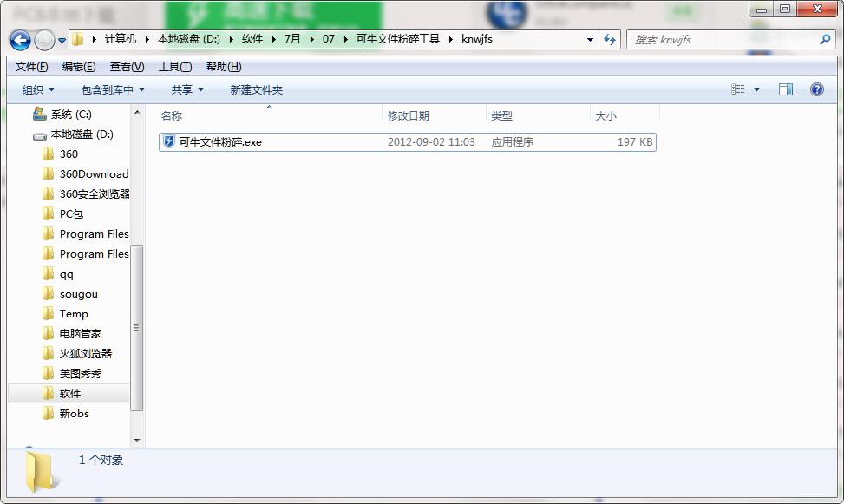Select 新obs folder in tree
Screen dimensions: 844x504
(75, 414)
